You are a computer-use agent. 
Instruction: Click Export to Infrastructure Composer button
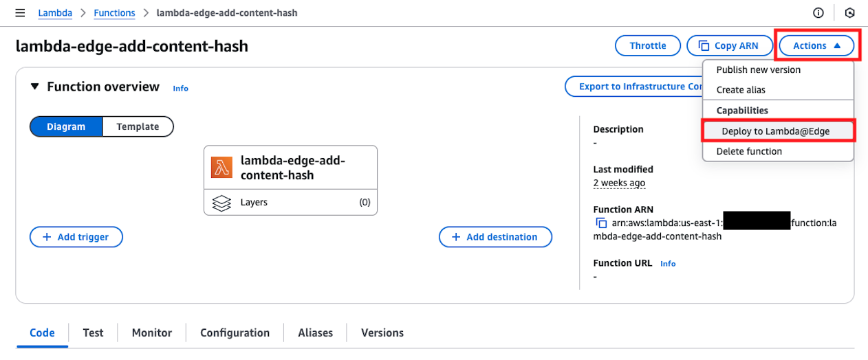click(x=633, y=87)
